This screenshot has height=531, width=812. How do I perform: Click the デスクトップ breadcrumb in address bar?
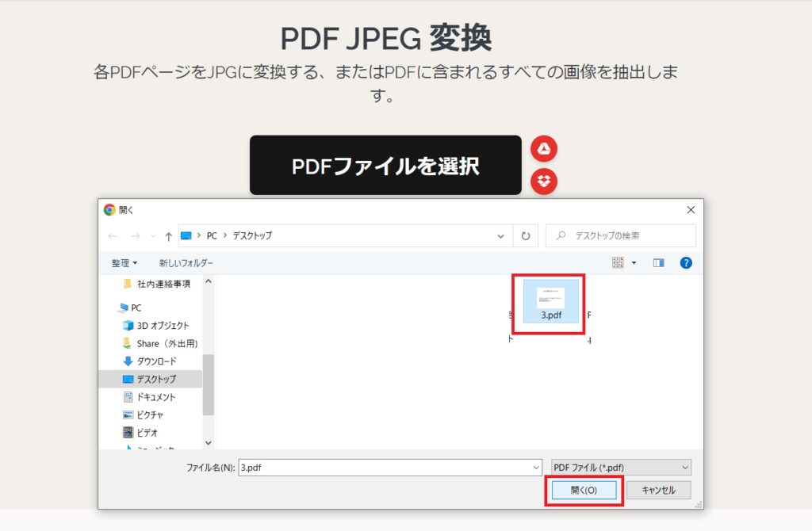click(252, 235)
